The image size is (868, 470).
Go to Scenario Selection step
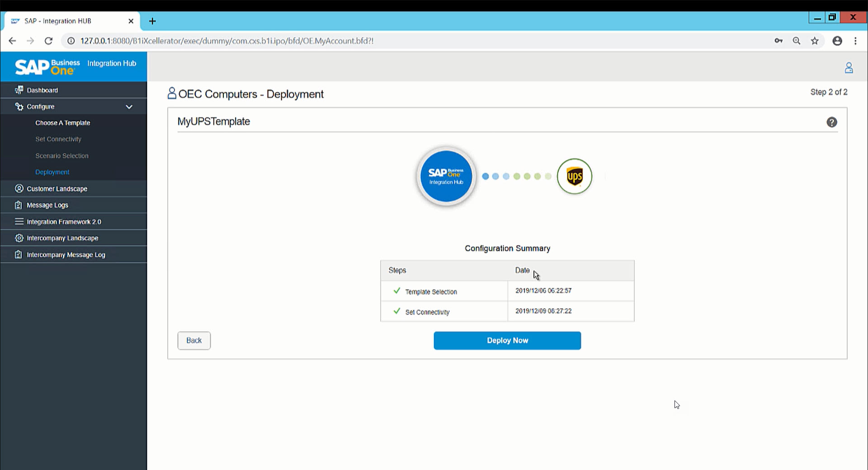[x=62, y=155]
